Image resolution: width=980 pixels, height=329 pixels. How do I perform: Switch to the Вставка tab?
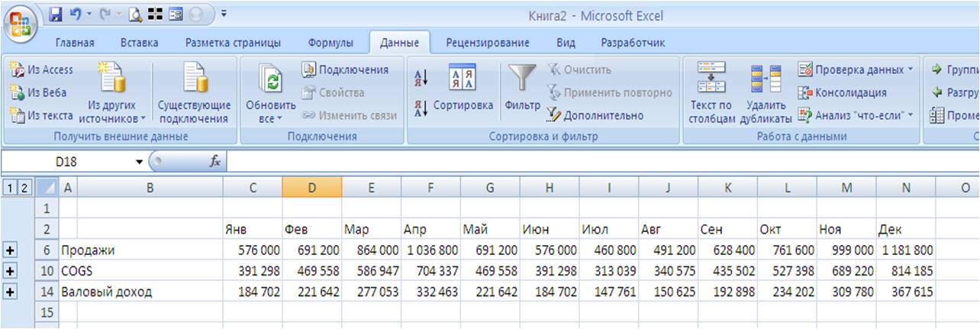point(140,43)
